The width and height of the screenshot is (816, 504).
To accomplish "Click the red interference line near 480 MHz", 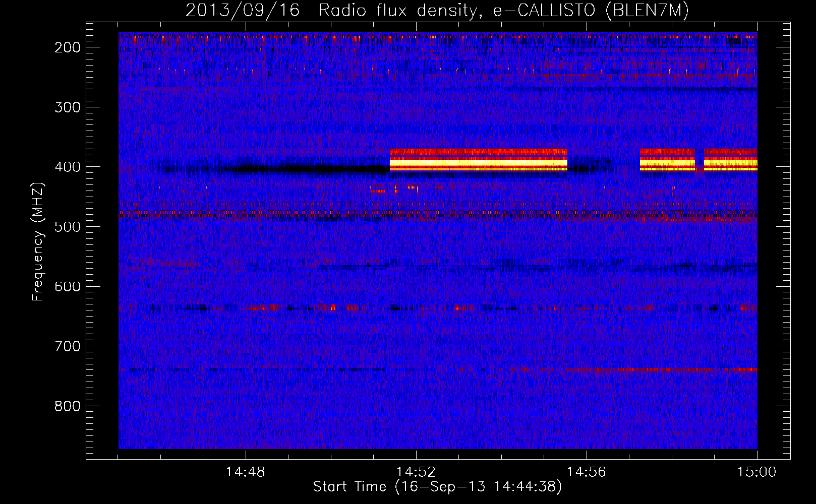I will coord(438,214).
